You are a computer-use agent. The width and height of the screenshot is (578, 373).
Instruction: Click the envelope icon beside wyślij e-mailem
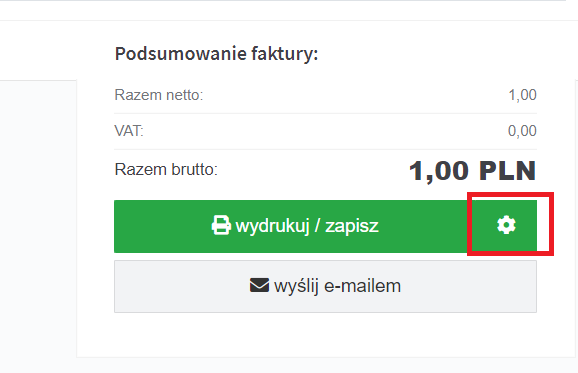click(x=259, y=286)
